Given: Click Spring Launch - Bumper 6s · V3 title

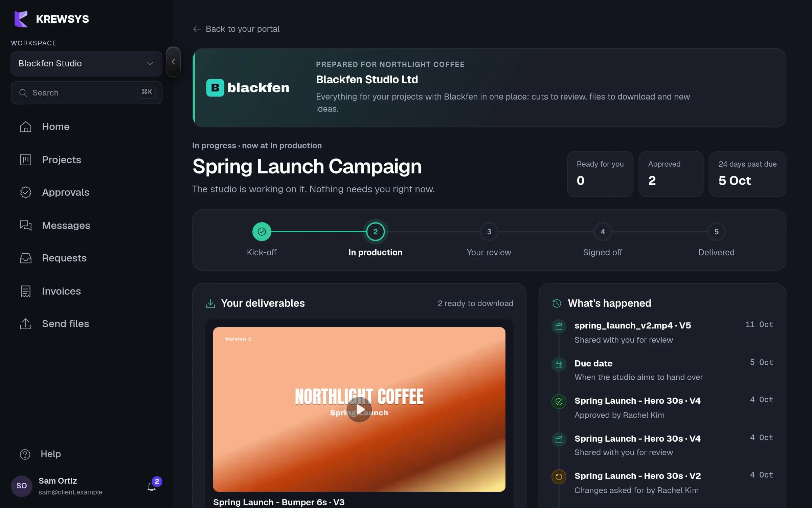Looking at the screenshot, I should coord(279,502).
